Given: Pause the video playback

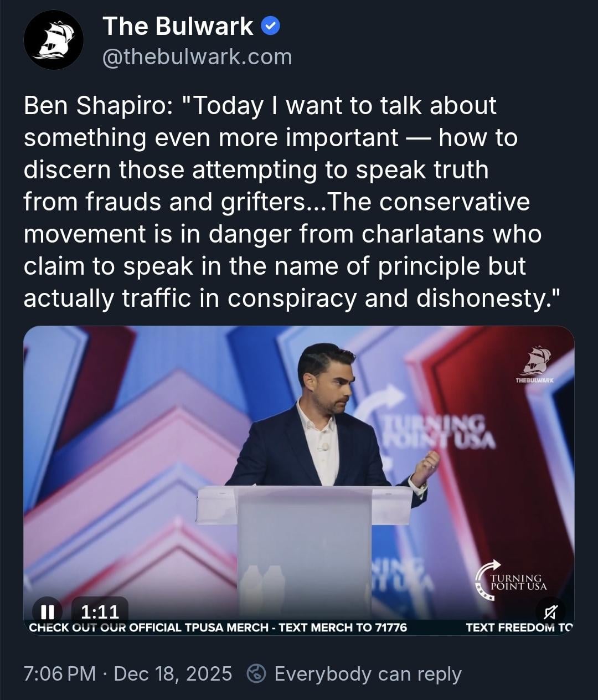Looking at the screenshot, I should 48,611.
